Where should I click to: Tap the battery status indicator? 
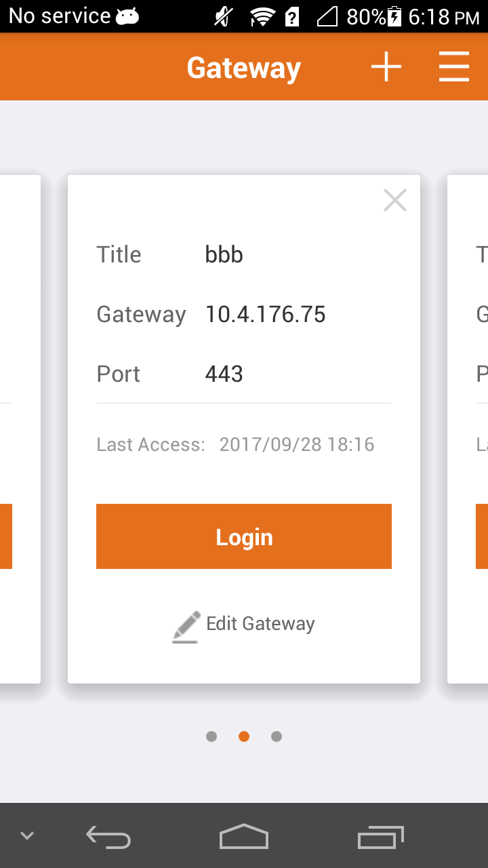click(394, 16)
